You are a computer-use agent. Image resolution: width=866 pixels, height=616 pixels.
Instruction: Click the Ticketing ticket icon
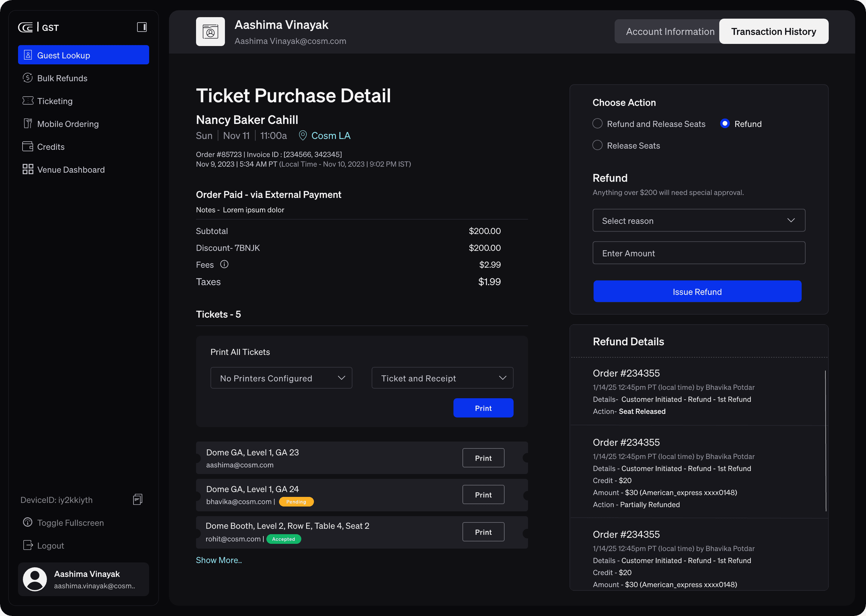click(x=28, y=100)
